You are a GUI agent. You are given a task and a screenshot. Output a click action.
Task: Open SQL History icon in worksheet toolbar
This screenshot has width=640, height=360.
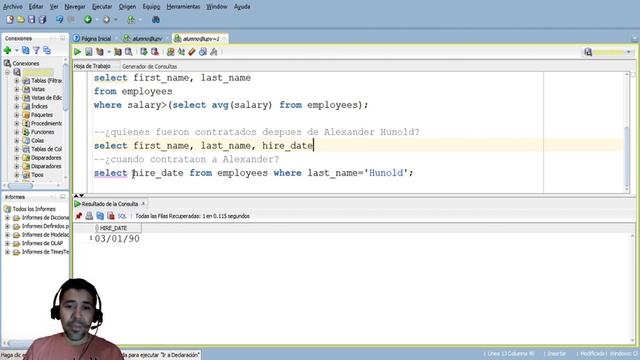click(x=203, y=52)
